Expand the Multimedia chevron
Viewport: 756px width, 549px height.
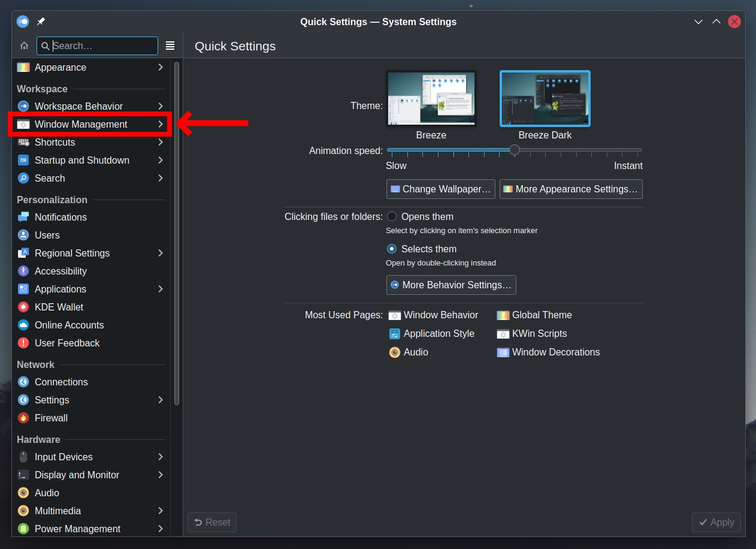(x=161, y=511)
